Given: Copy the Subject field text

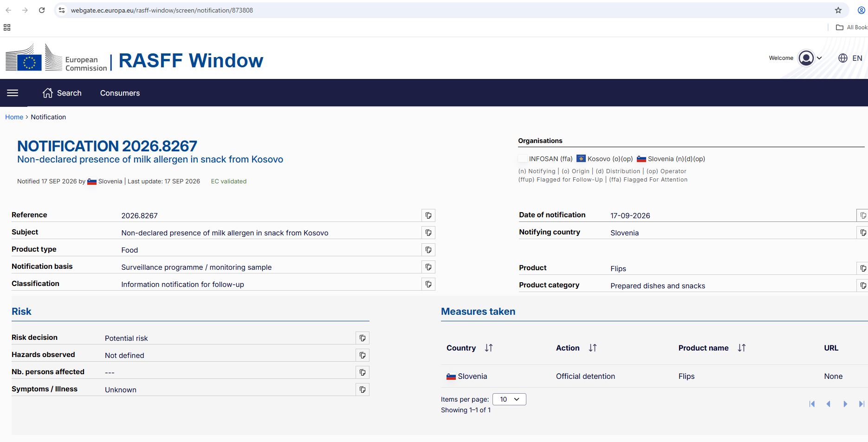Looking at the screenshot, I should [428, 233].
